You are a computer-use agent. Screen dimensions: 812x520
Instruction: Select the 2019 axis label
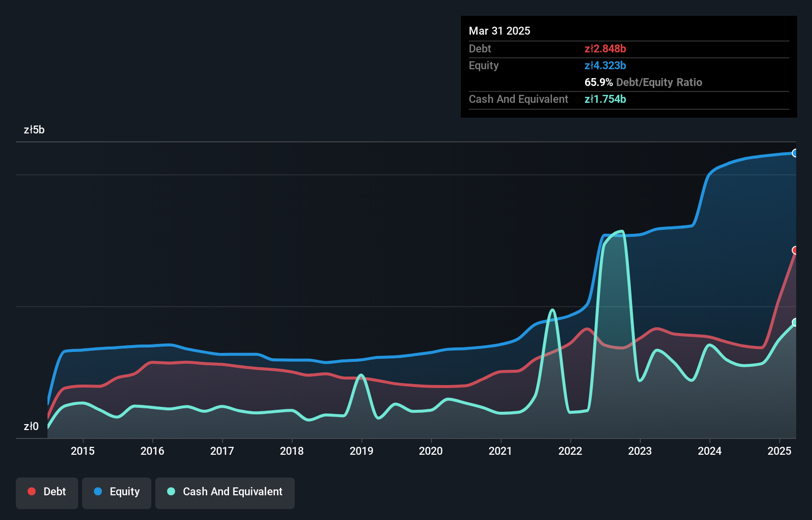pyautogui.click(x=361, y=451)
